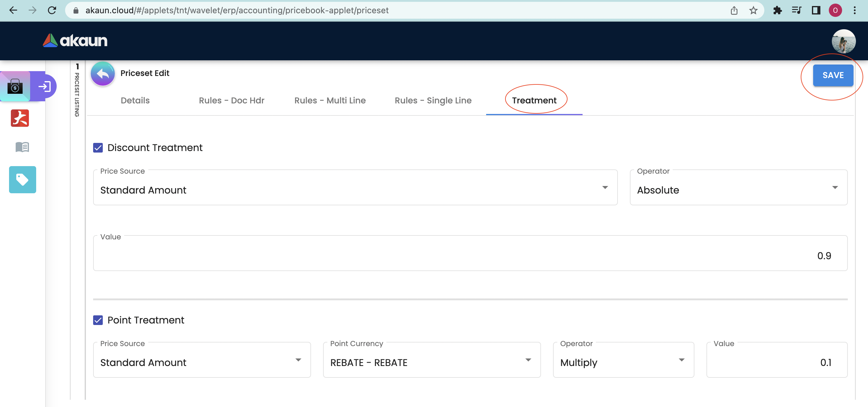Viewport: 868px width, 407px height.
Task: Click the purple sign-in arrow icon
Action: 44,87
